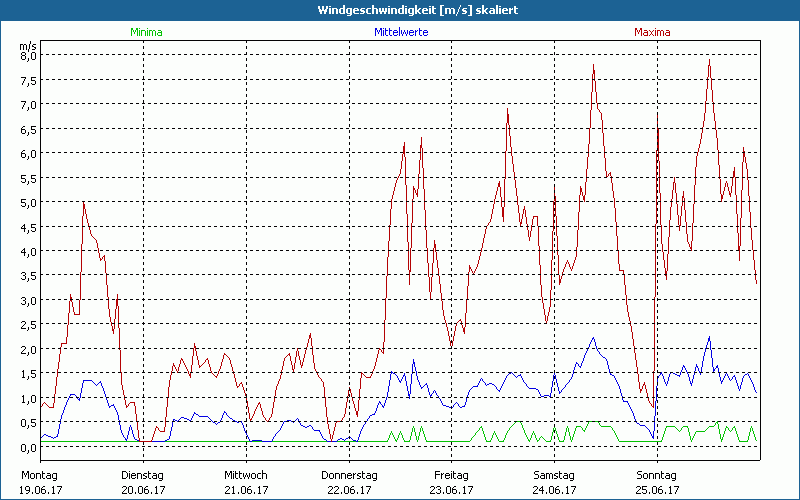
Task: Select the Freitag 23.06.17 axis label
Action: (x=451, y=482)
